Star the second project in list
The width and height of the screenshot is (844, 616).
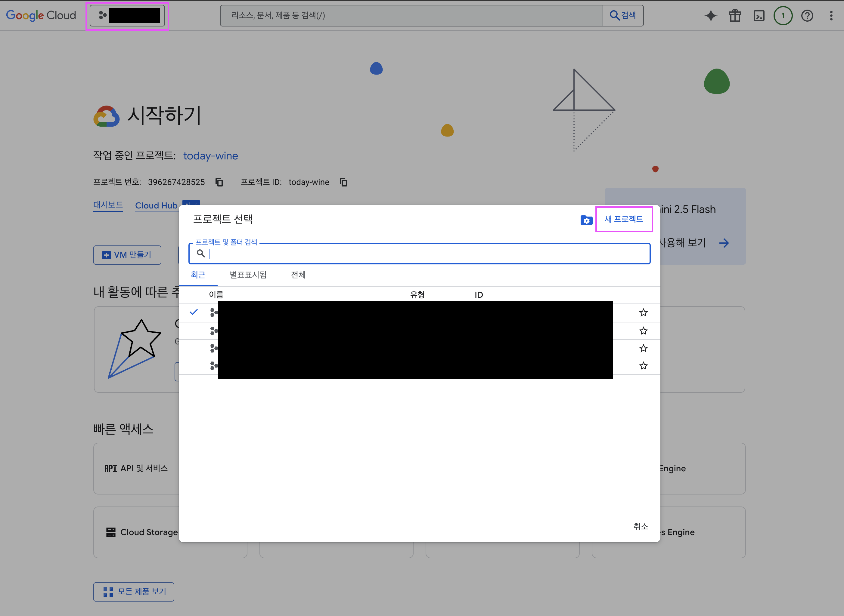point(643,331)
